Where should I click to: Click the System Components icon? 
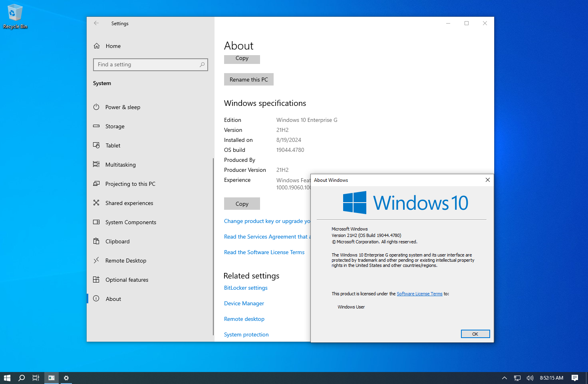pyautogui.click(x=96, y=222)
